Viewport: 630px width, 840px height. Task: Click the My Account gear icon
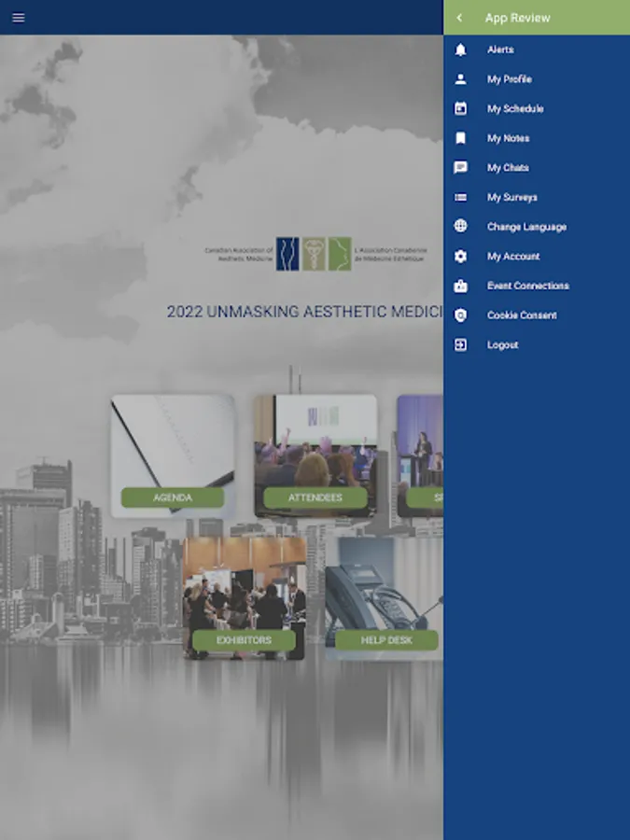[461, 256]
